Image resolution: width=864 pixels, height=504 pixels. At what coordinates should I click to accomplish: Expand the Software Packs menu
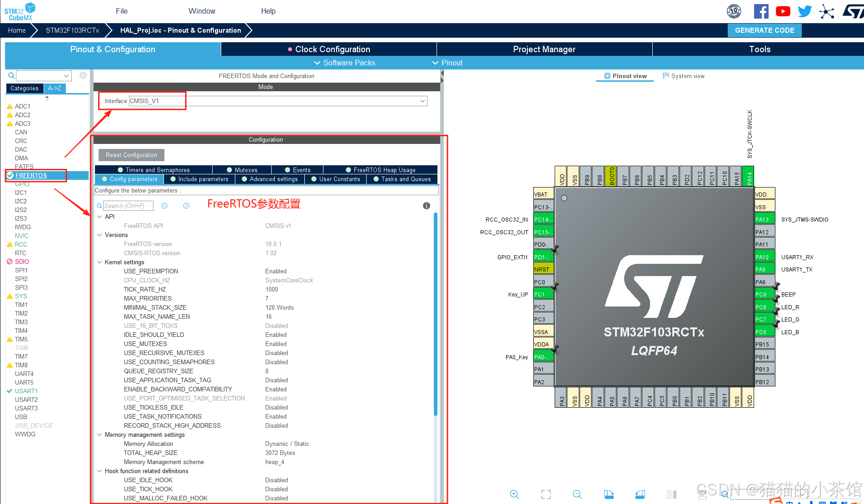coord(345,63)
